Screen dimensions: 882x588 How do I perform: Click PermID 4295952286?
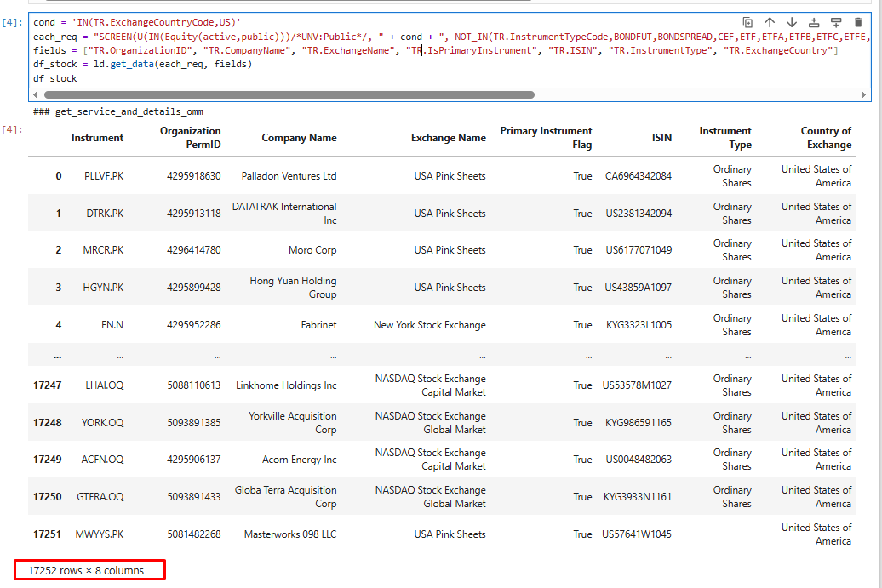pyautogui.click(x=193, y=325)
